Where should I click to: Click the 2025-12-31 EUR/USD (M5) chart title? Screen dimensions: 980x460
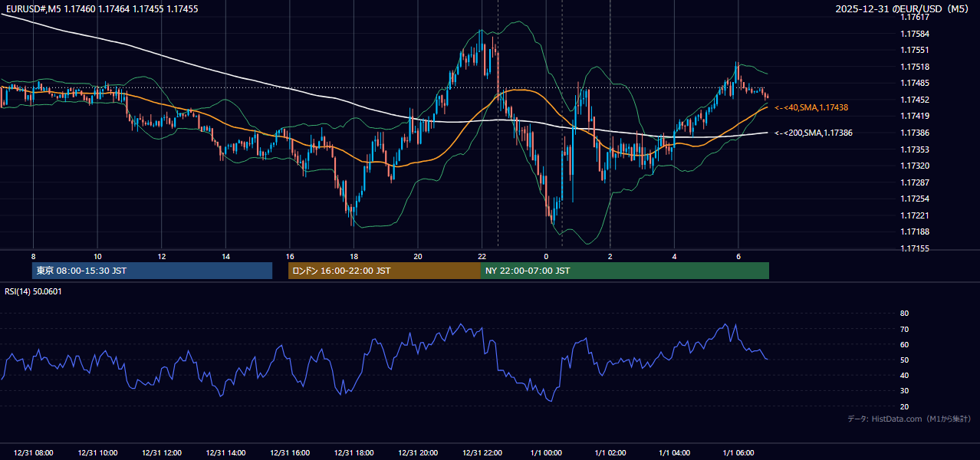pyautogui.click(x=903, y=8)
